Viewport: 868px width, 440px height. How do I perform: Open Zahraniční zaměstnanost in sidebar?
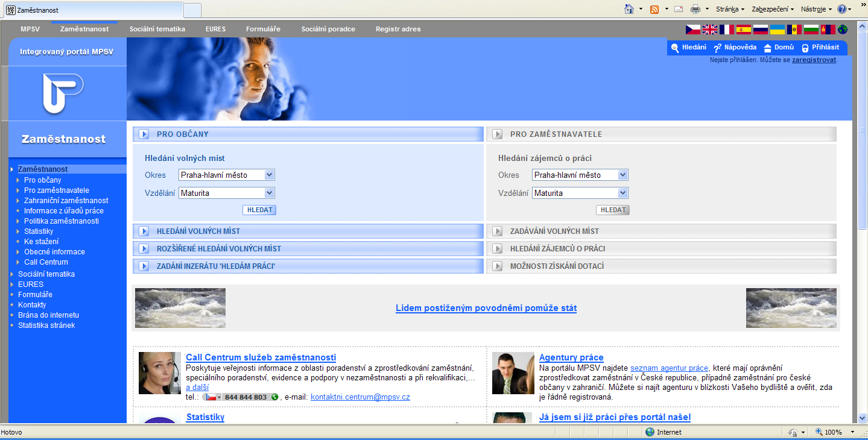click(66, 200)
